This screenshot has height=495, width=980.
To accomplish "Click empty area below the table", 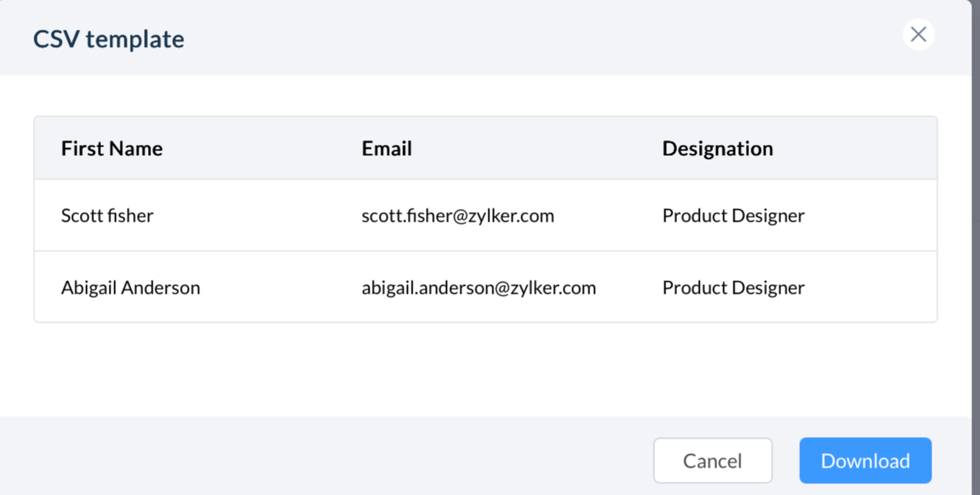I will click(485, 368).
